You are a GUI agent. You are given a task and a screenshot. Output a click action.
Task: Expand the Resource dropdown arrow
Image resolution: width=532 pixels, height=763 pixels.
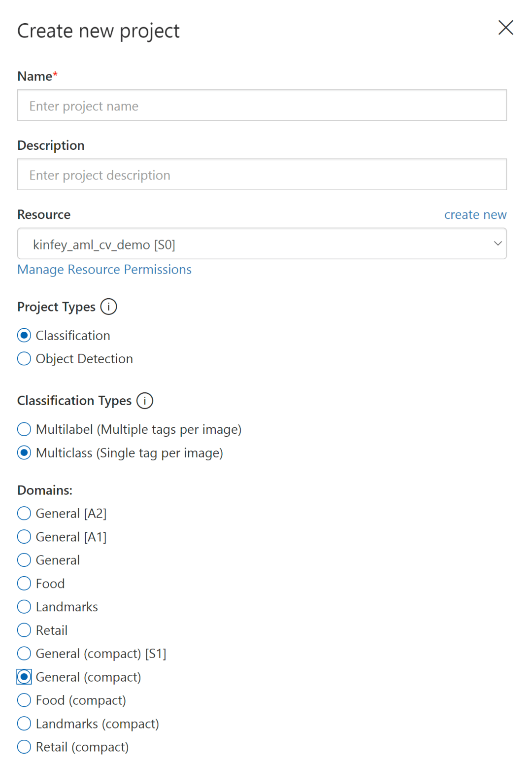point(498,243)
